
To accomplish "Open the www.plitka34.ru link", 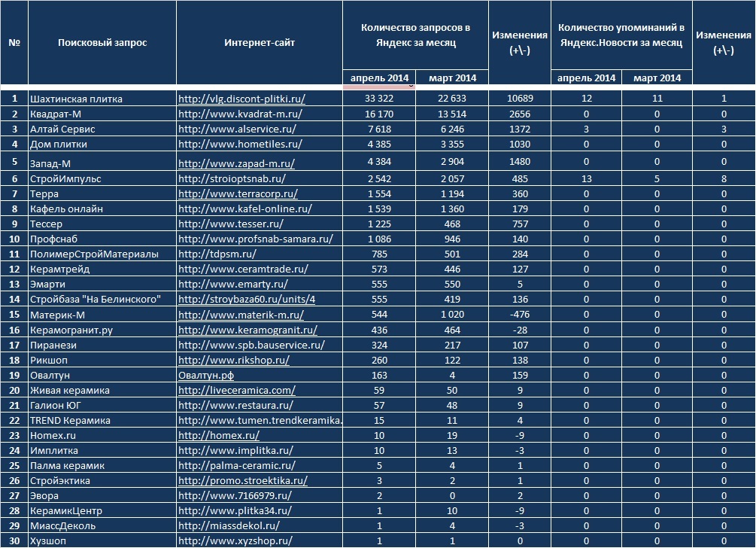I will pyautogui.click(x=235, y=510).
